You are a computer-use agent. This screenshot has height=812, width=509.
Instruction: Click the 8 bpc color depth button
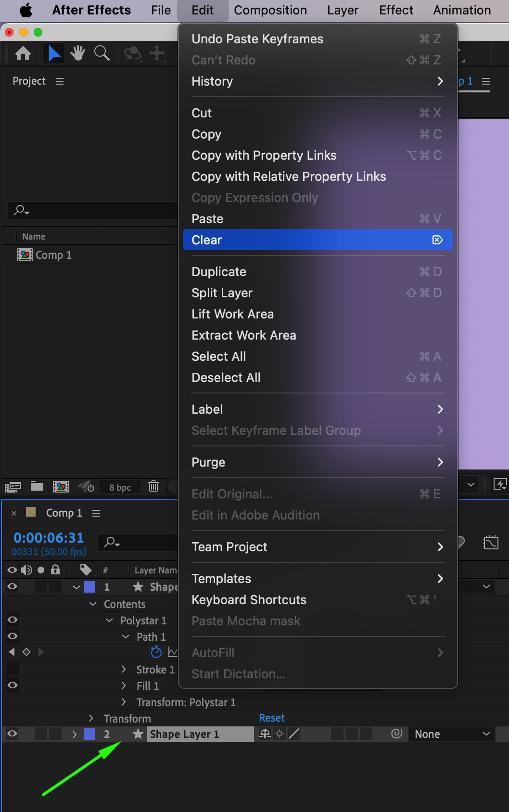tap(120, 487)
